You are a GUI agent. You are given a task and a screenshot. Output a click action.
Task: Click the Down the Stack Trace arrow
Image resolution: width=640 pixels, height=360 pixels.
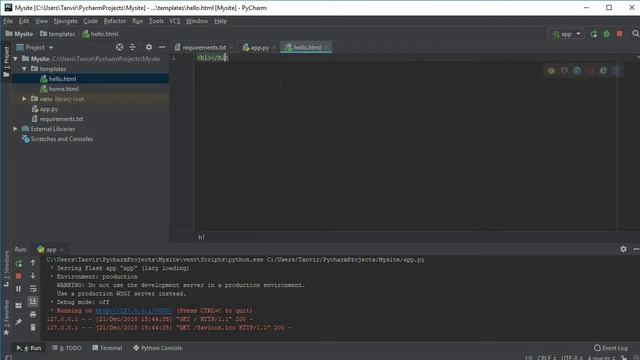(33, 276)
